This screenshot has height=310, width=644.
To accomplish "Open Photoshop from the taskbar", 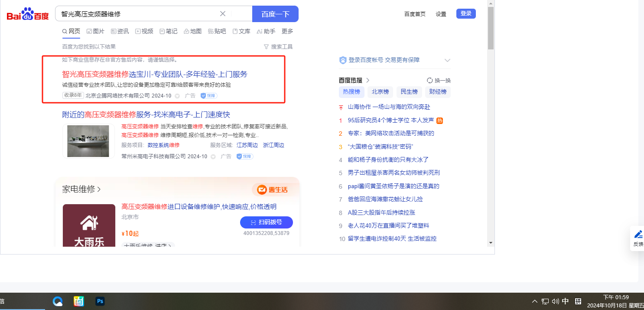I will coord(100,301).
